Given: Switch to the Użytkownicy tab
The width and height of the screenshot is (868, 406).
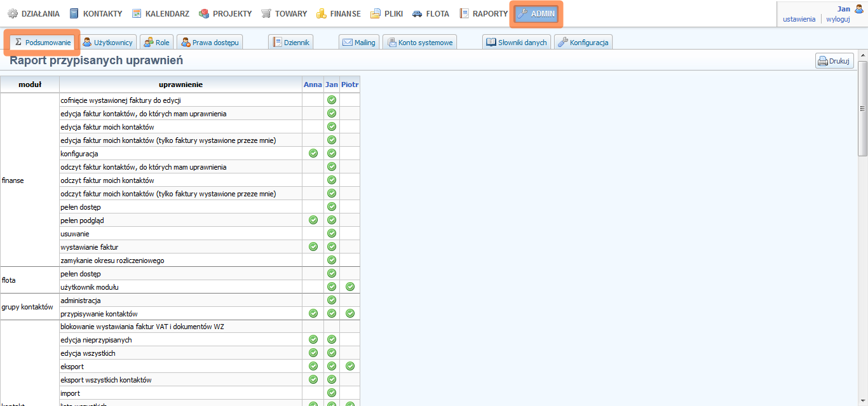Looking at the screenshot, I should pyautogui.click(x=107, y=43).
